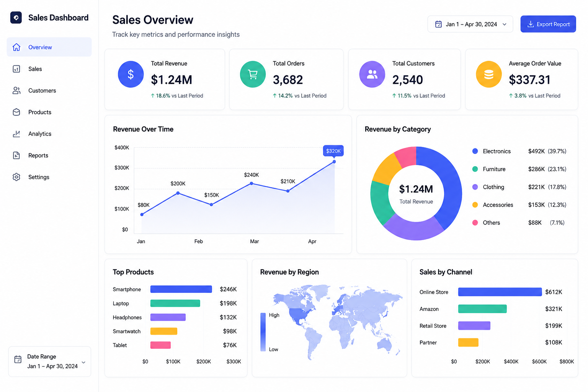
Task: Click the up arrow beside 3.8% growth
Action: click(x=511, y=96)
